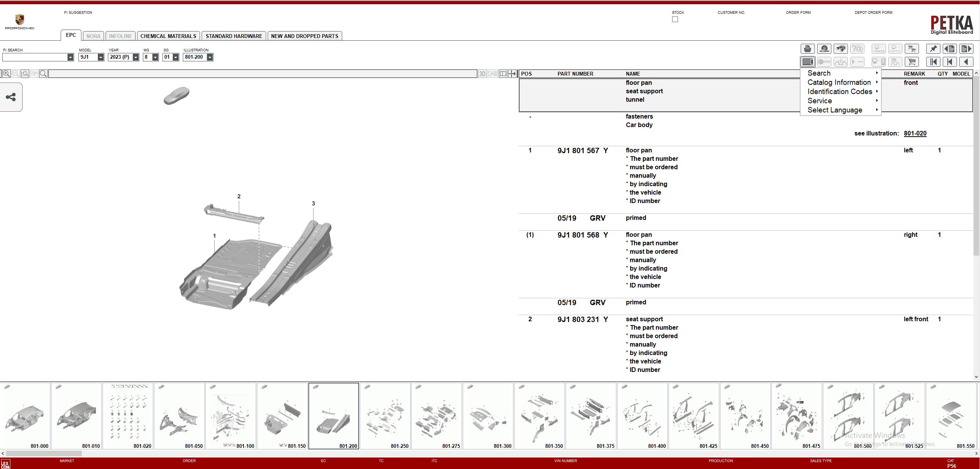Click the list menu icon
This screenshot has width=980, height=469.
tap(807, 62)
